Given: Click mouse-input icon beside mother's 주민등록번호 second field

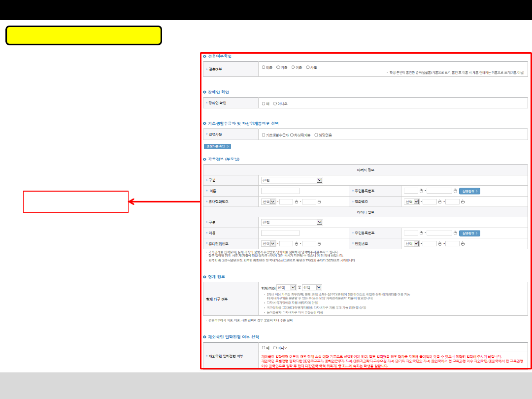Looking at the screenshot, I should [x=456, y=233].
